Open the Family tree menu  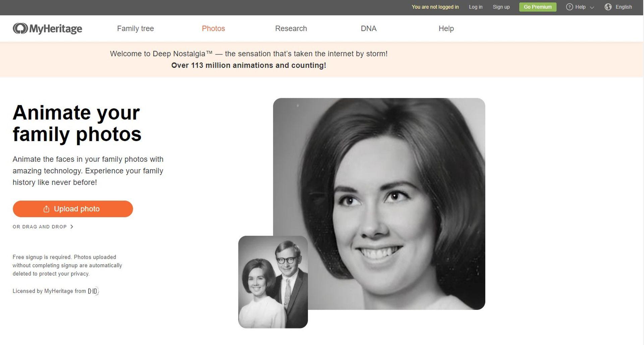[x=136, y=28]
